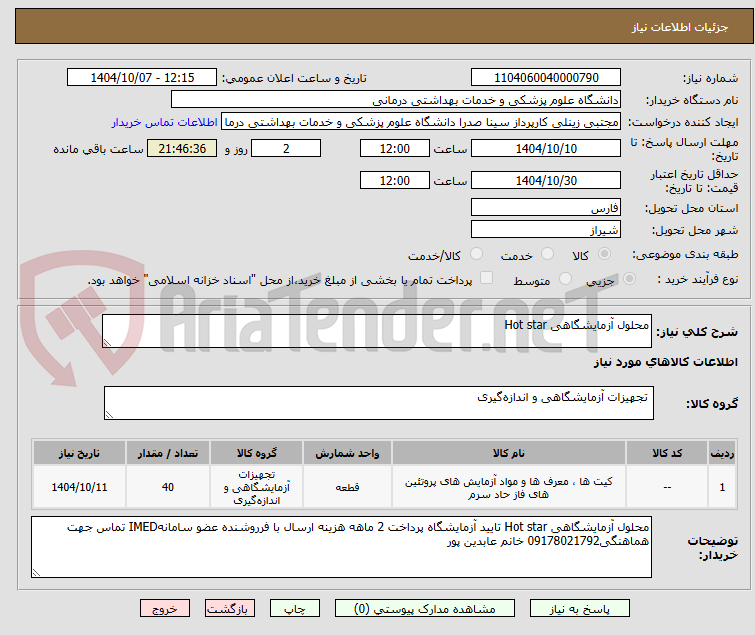Select the متوسط purchase type radio
Image resolution: width=755 pixels, height=635 pixels.
coord(565,279)
